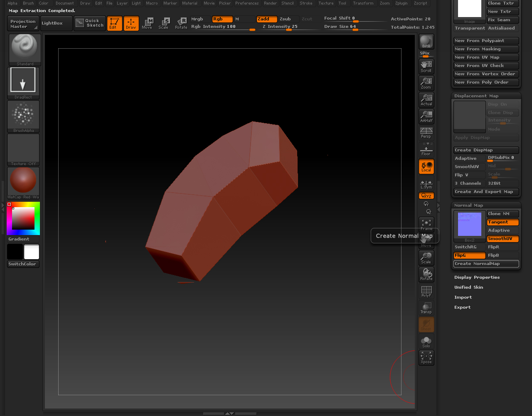This screenshot has width=532, height=416.
Task: Activate Transp transparency icon
Action: 426,308
